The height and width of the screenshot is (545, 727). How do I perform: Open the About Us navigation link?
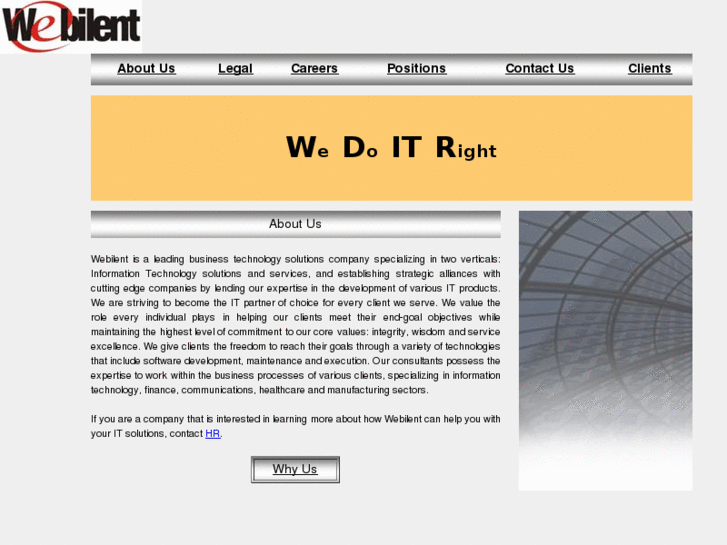(146, 69)
